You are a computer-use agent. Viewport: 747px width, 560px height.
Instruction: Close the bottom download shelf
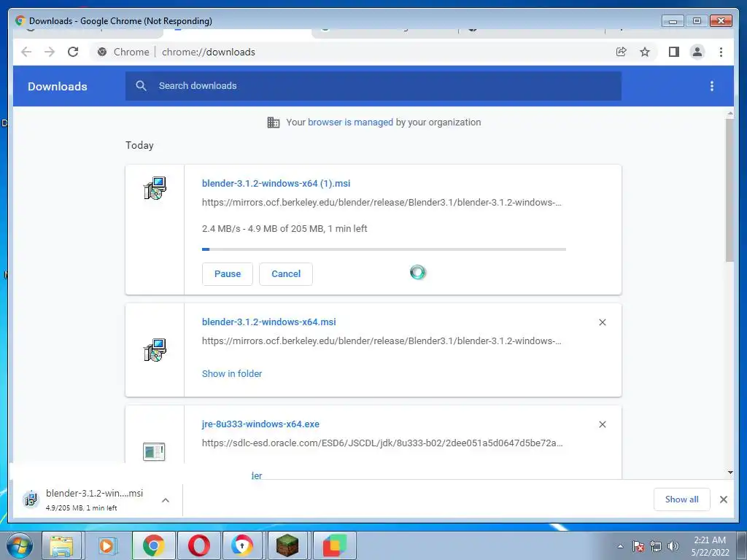(723, 499)
